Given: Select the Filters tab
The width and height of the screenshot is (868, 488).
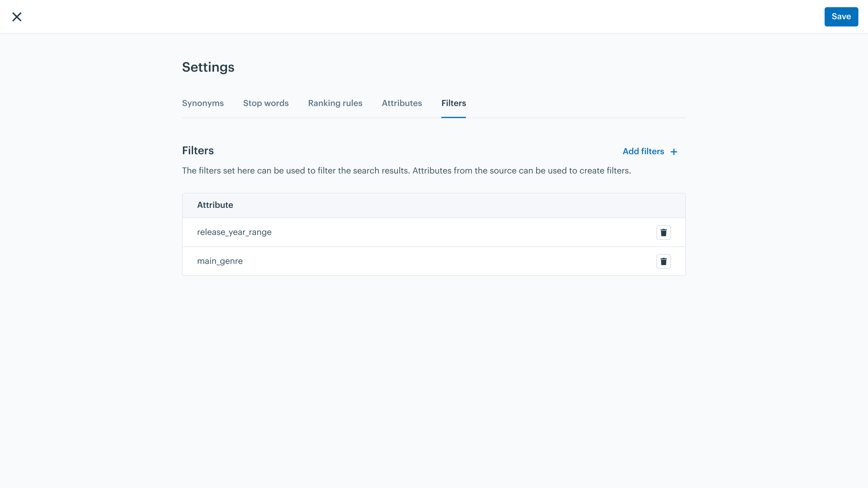Looking at the screenshot, I should (453, 103).
